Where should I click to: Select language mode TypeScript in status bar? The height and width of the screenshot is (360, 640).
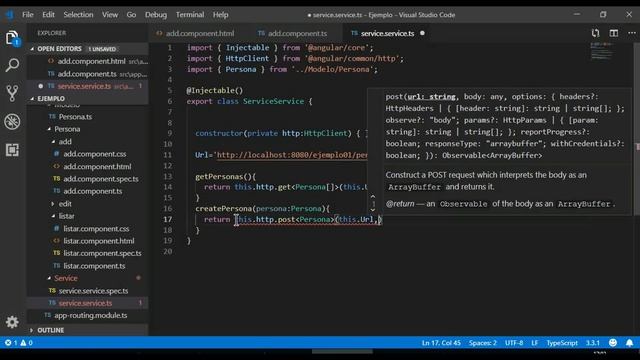click(562, 342)
